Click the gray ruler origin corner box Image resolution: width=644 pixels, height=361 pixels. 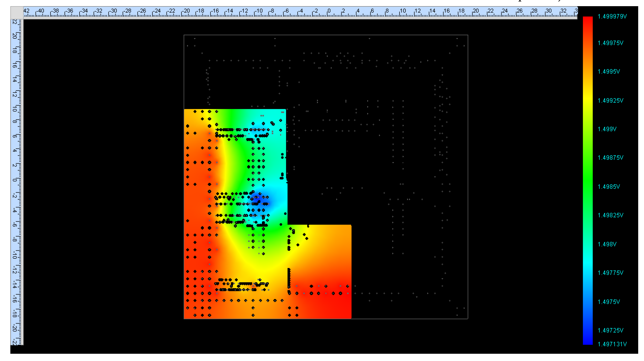(x=17, y=13)
